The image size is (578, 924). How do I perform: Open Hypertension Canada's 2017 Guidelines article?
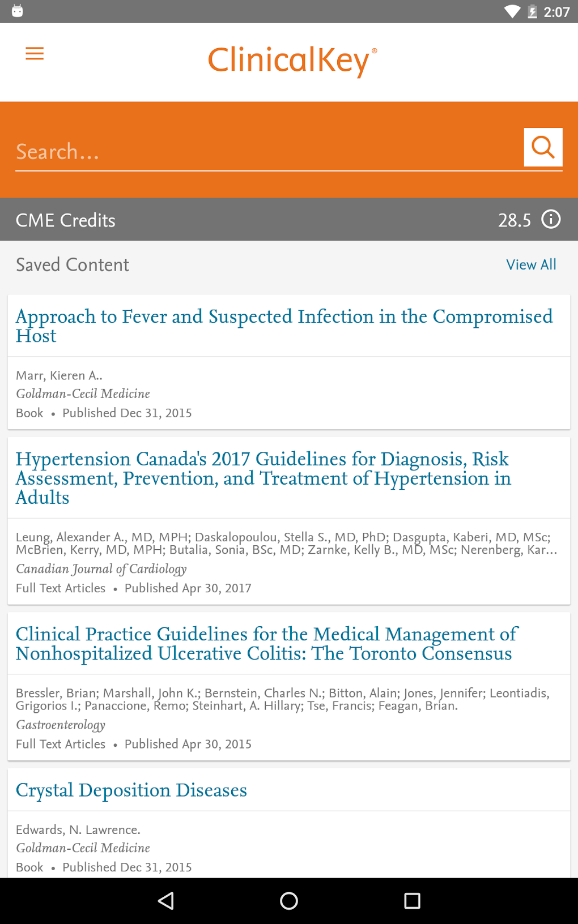[263, 478]
